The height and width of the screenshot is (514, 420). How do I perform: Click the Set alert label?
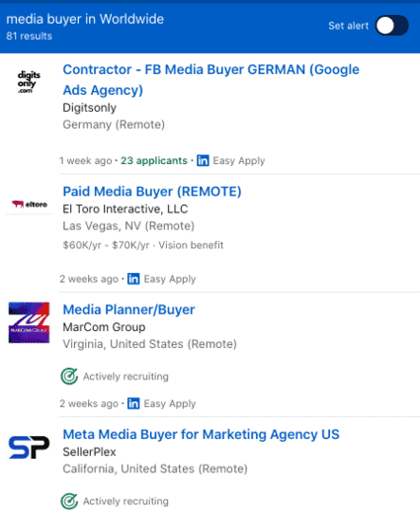pos(349,26)
